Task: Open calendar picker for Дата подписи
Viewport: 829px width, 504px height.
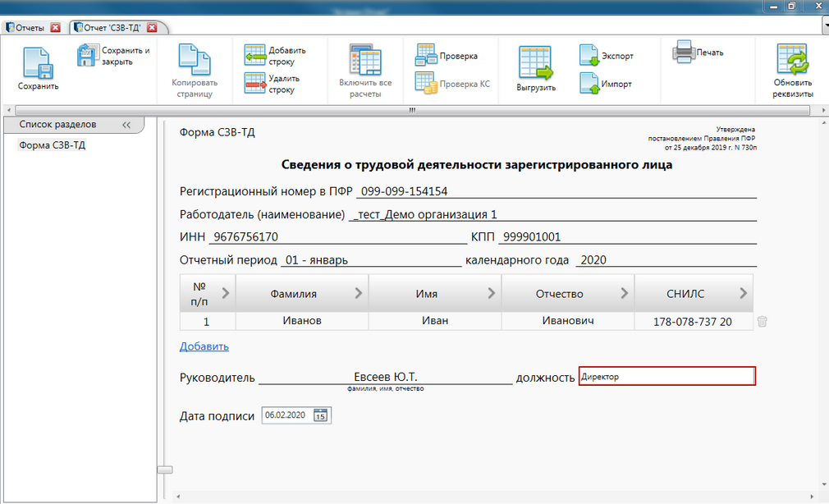Action: coord(320,415)
